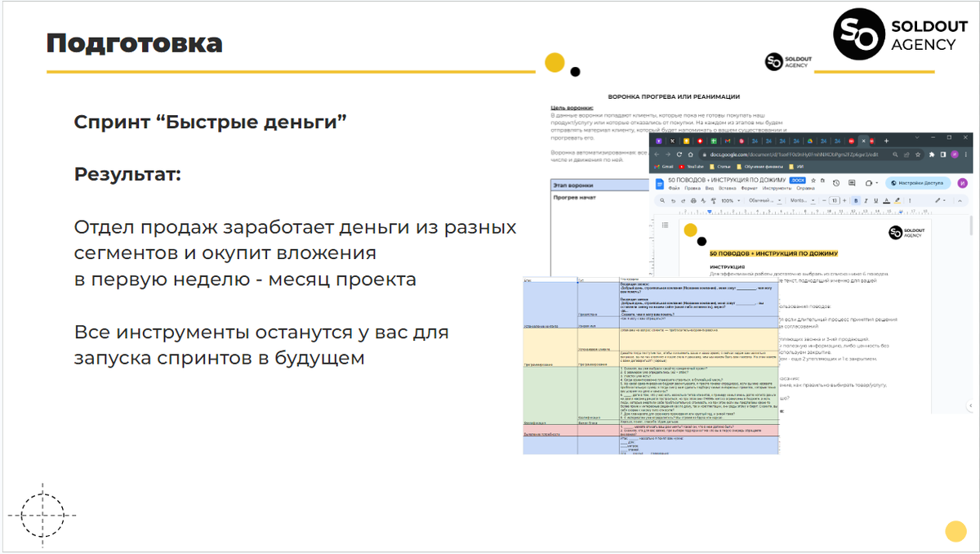
Task: Open the Вставка menu
Action: (728, 189)
